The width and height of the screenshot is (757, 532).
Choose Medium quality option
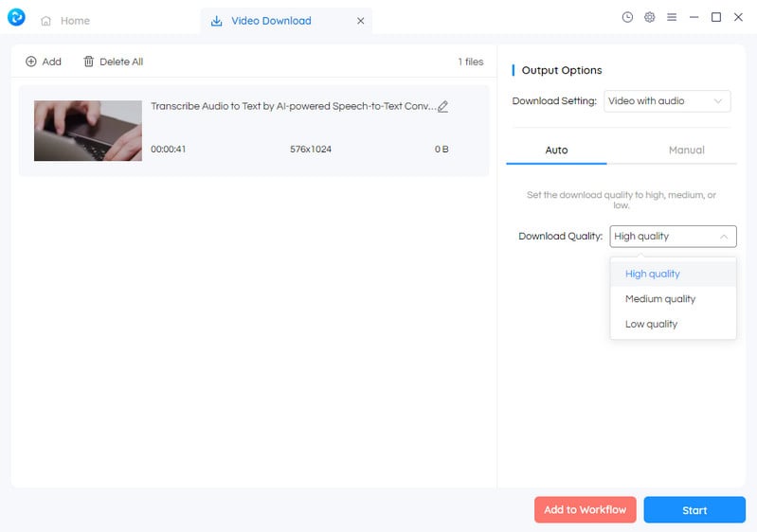coord(673,299)
